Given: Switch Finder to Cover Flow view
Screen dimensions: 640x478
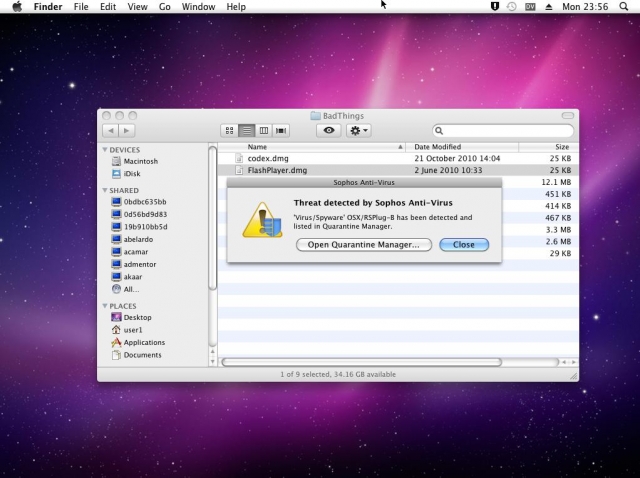Looking at the screenshot, I should [x=281, y=131].
